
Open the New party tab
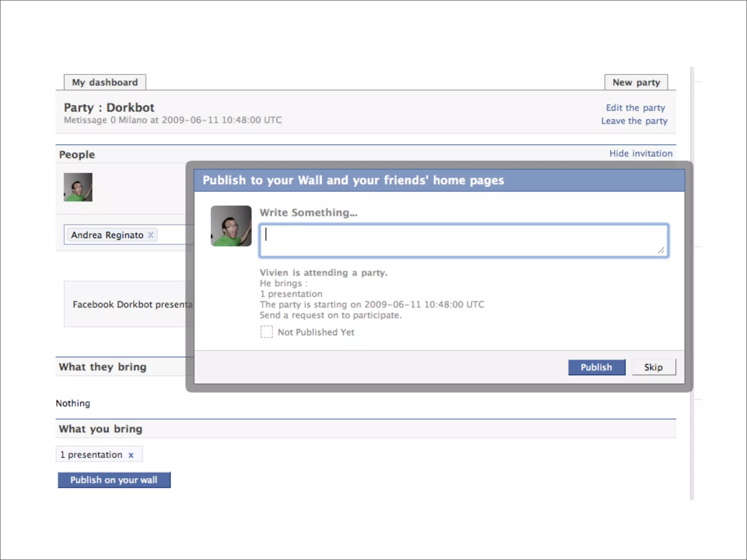tap(636, 82)
